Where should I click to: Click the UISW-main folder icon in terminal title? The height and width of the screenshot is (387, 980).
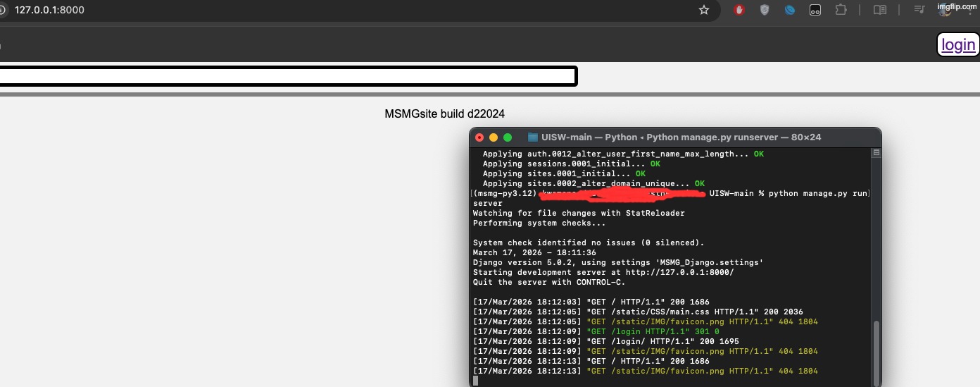click(533, 137)
